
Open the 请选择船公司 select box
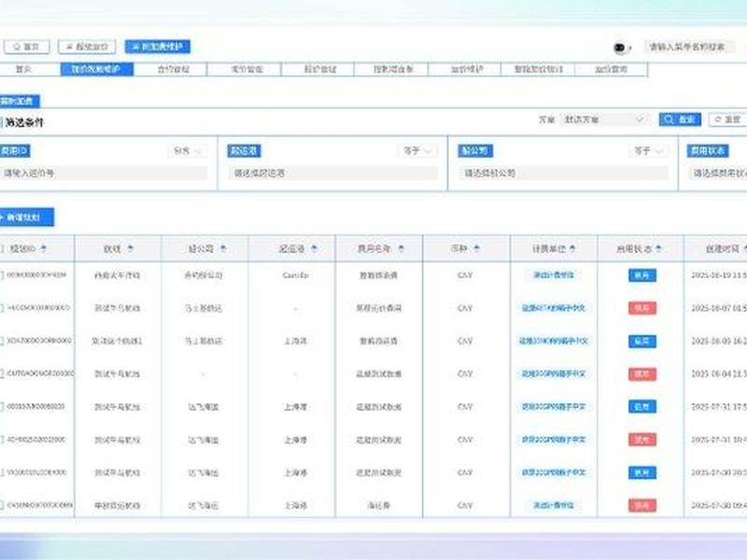(563, 173)
